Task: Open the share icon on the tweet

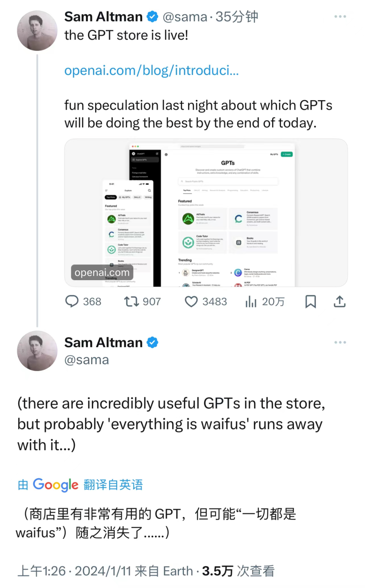Action: click(340, 301)
